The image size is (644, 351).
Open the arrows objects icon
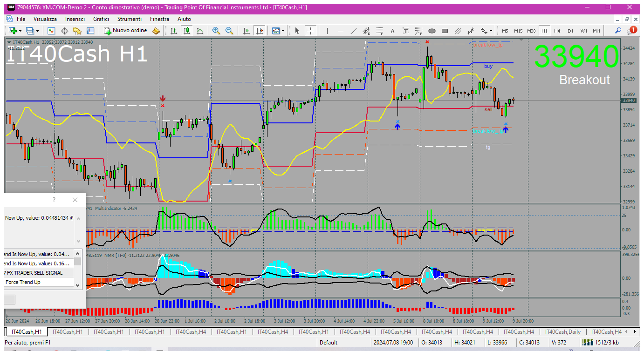[x=484, y=31]
